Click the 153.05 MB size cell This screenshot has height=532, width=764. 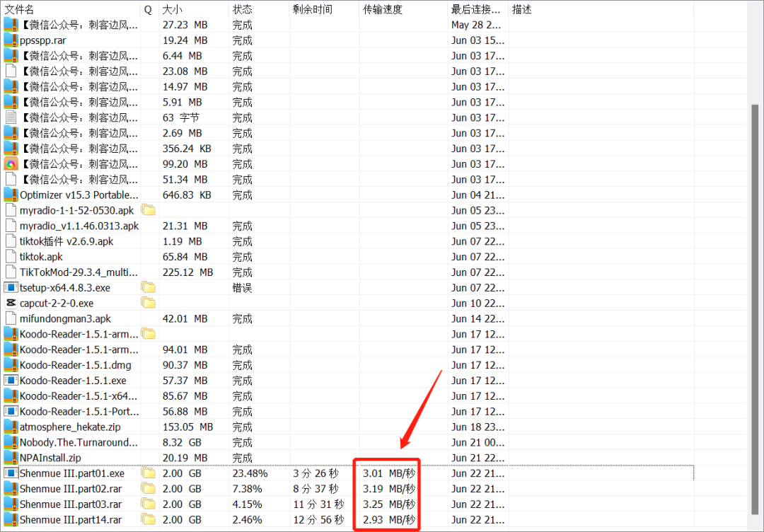pyautogui.click(x=187, y=427)
